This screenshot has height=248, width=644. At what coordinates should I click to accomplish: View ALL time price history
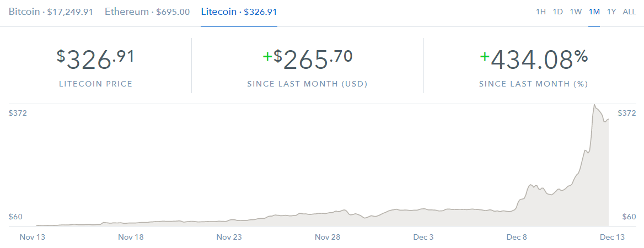coord(629,12)
